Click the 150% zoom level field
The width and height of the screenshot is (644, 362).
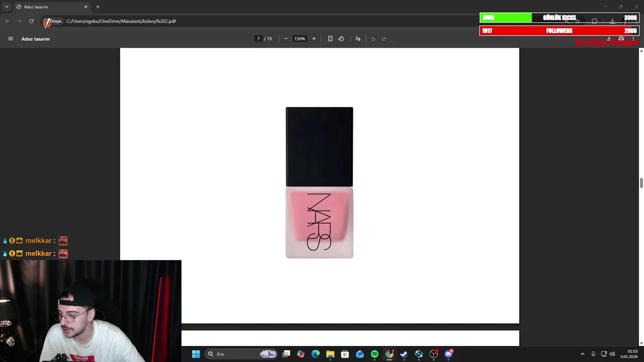300,39
